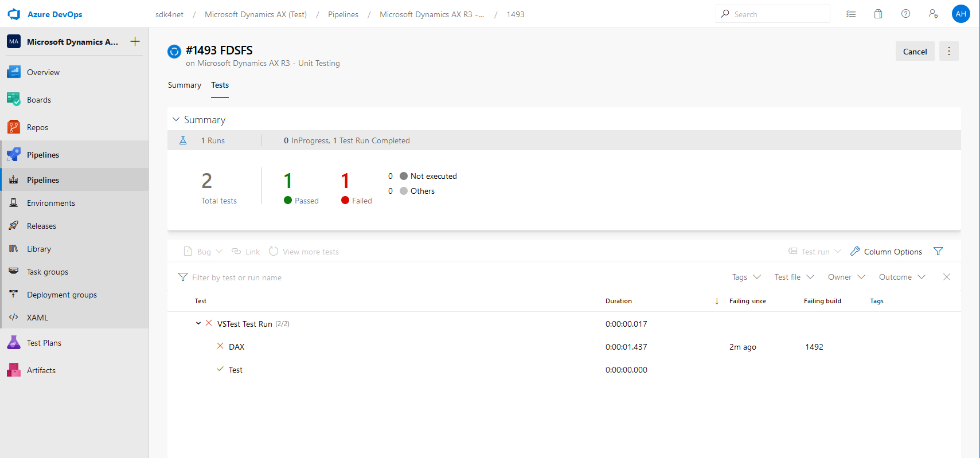Open the AH account avatar
The height and width of the screenshot is (458, 980).
coord(961,14)
